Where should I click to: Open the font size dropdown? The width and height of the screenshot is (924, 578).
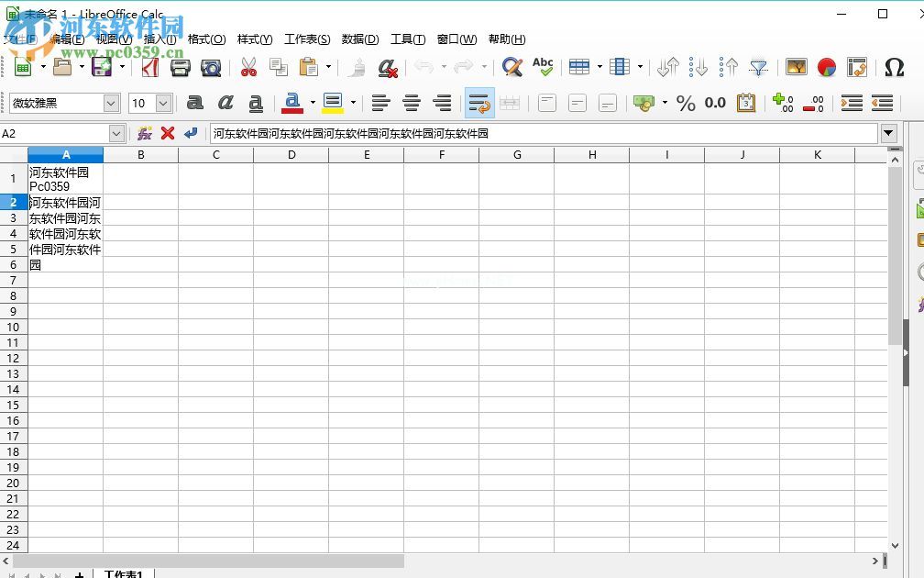click(166, 103)
